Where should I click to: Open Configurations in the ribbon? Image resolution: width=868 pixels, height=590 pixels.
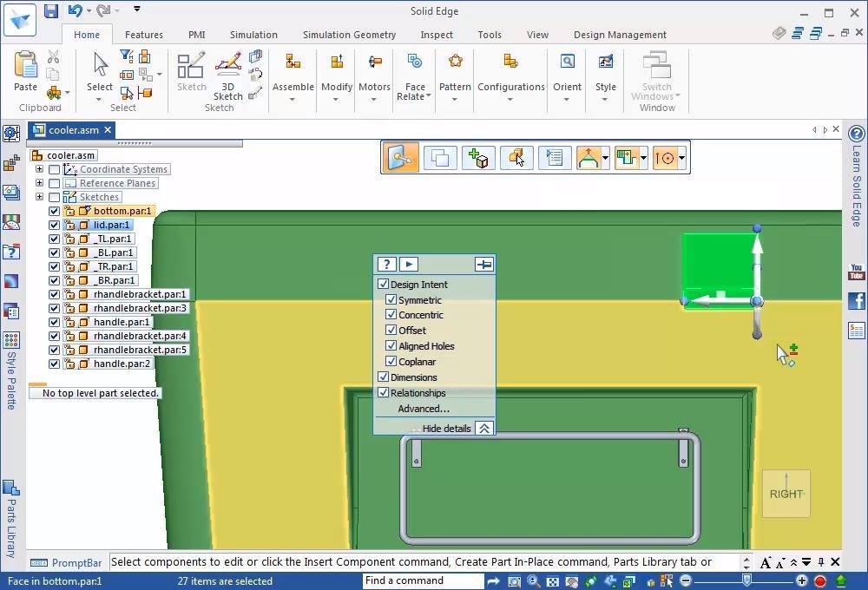click(x=510, y=61)
